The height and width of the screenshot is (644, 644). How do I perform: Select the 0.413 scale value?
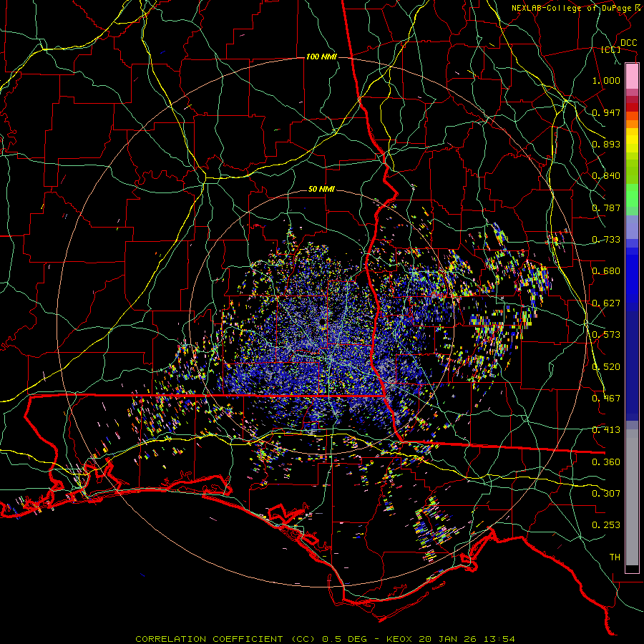point(606,430)
